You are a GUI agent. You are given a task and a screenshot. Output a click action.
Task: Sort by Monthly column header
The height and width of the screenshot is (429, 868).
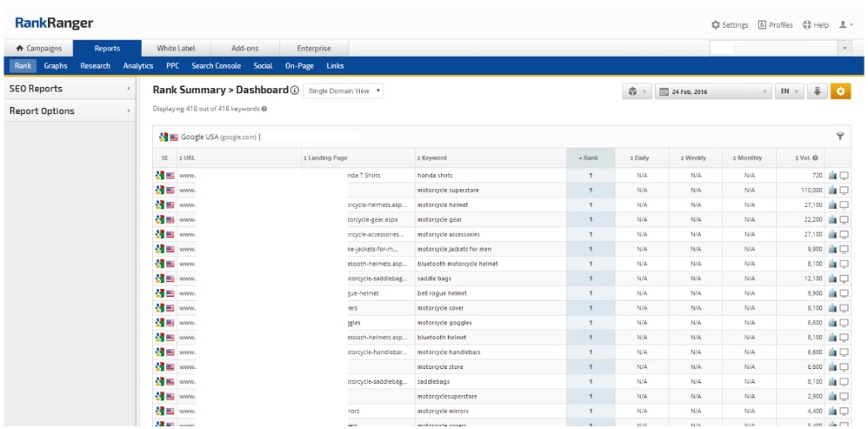coord(747,158)
